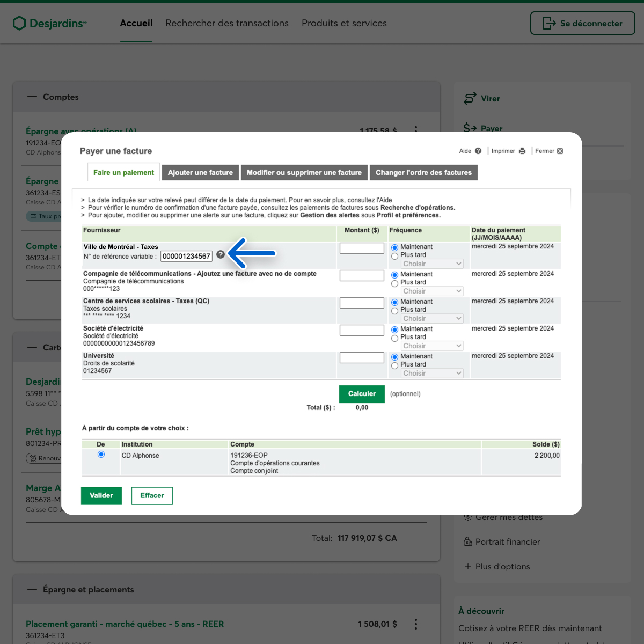Select Plus tard for Société d'électricité

point(395,338)
